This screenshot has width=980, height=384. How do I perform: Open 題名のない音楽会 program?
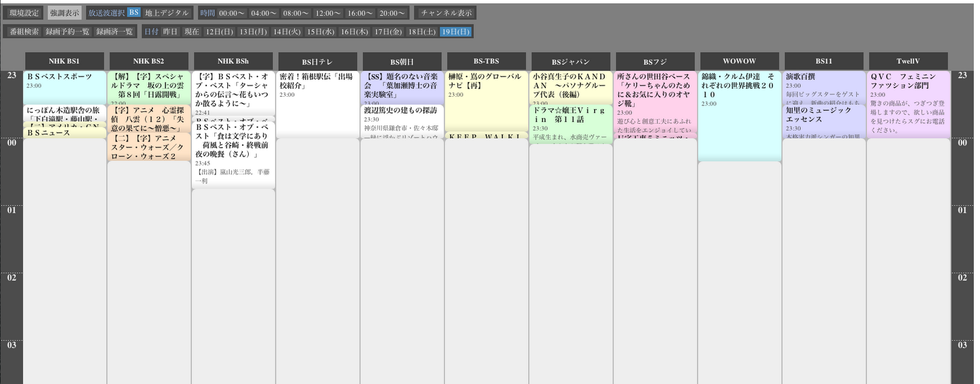[x=402, y=88]
